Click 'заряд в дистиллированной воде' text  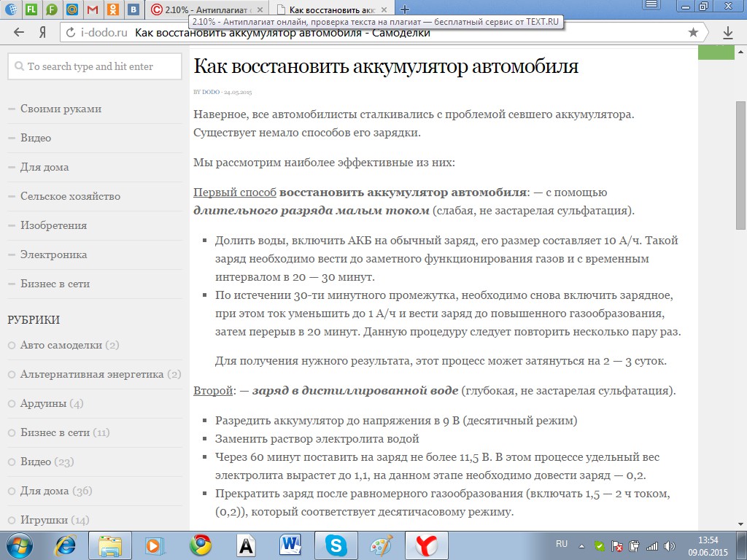point(355,391)
